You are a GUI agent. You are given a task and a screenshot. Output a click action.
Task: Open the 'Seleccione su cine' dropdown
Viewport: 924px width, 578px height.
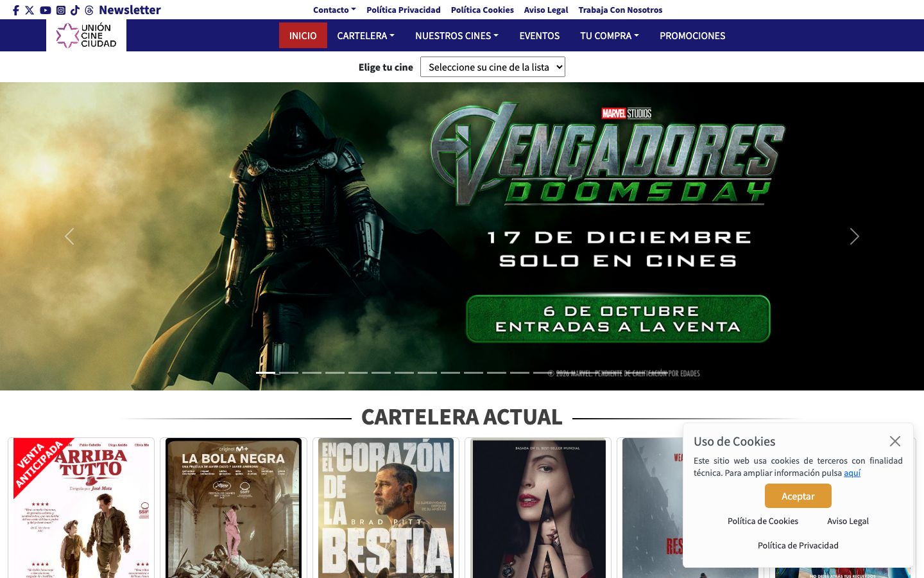coord(493,67)
